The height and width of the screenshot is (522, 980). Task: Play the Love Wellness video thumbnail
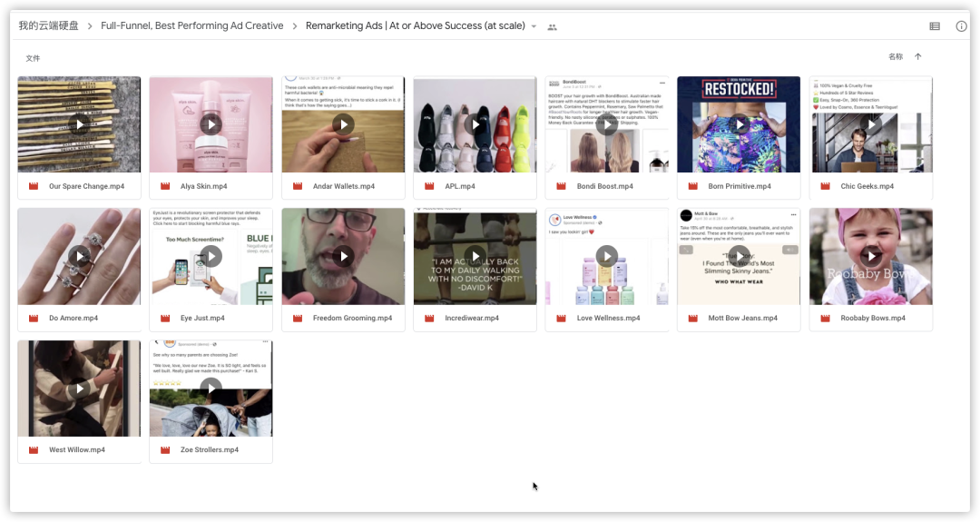607,256
